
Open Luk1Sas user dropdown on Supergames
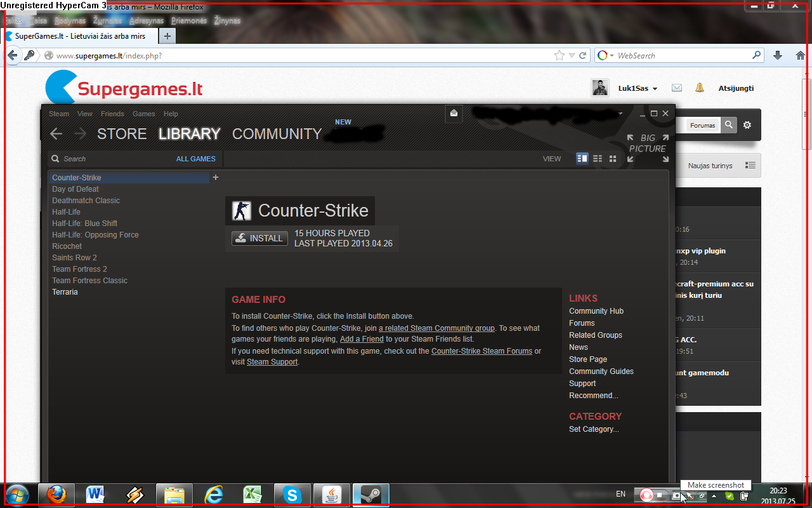pos(638,88)
